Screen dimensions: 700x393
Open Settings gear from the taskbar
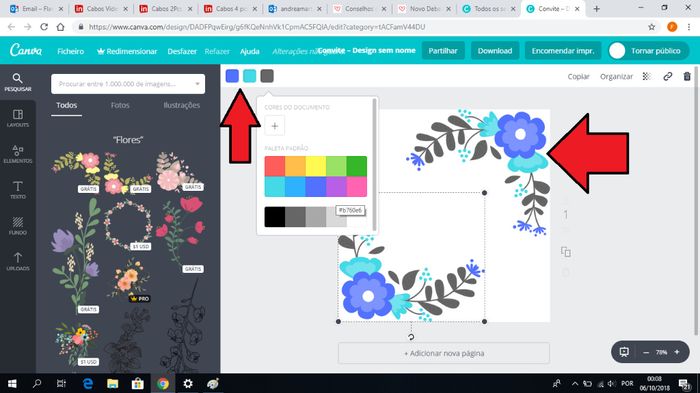[188, 383]
